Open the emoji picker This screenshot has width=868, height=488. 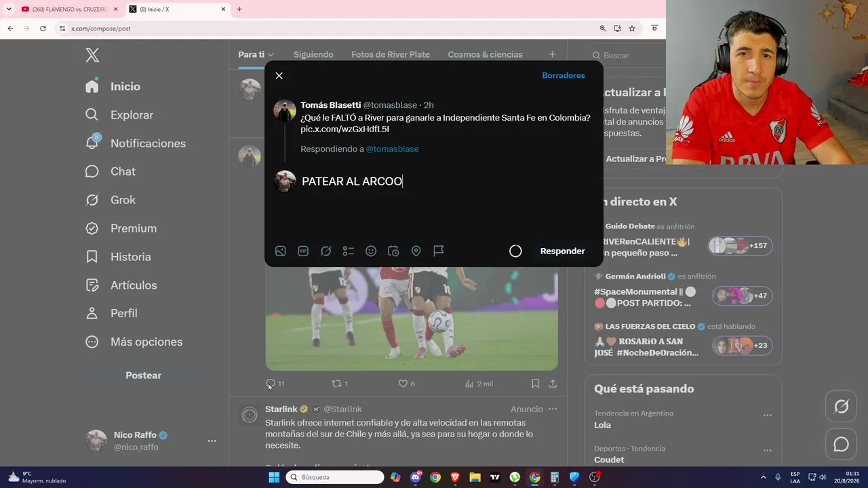click(x=371, y=251)
